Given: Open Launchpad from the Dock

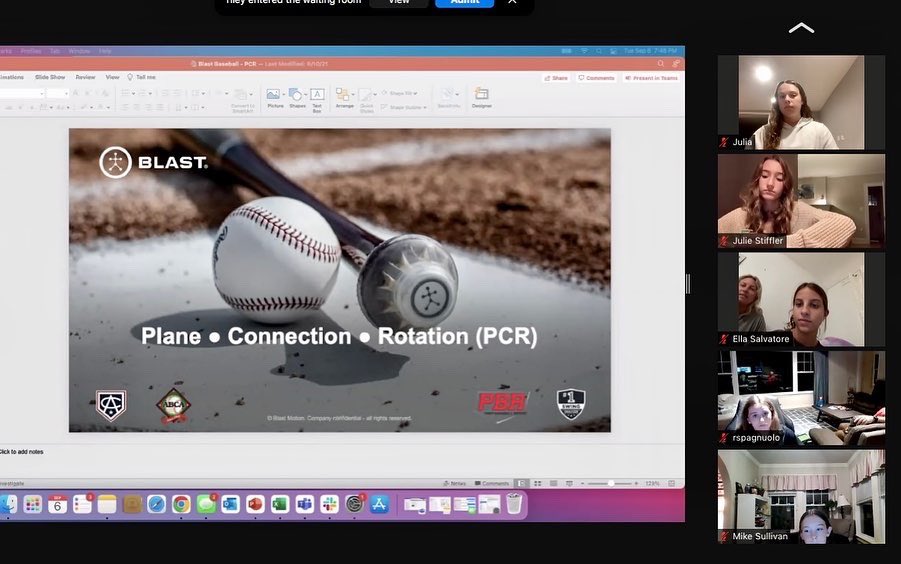Looking at the screenshot, I should [33, 504].
